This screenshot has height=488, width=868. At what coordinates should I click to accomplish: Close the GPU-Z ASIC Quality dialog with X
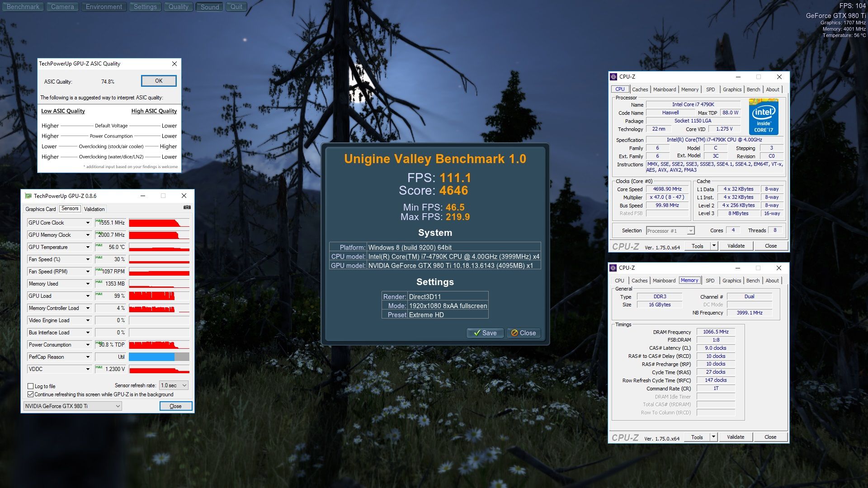[x=175, y=64]
